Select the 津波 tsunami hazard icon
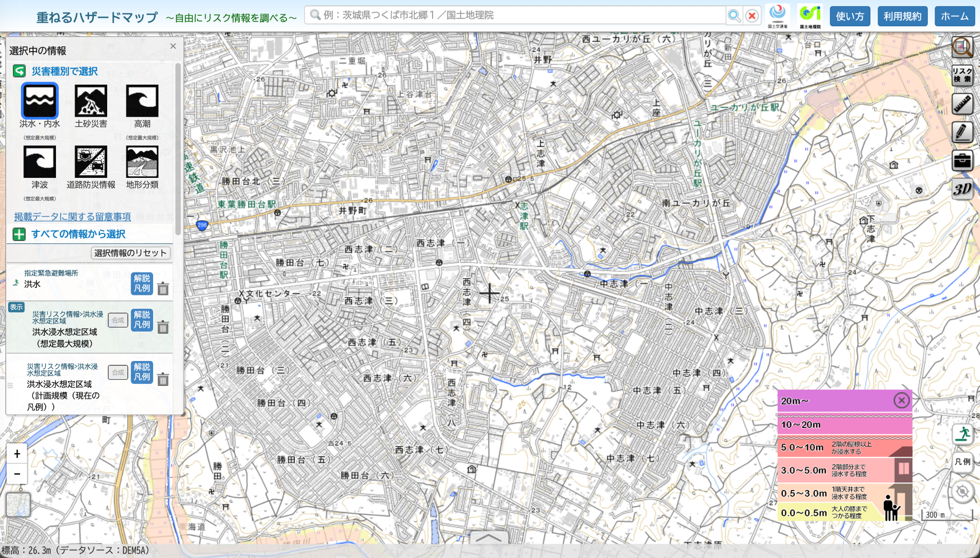The image size is (980, 558). [40, 162]
